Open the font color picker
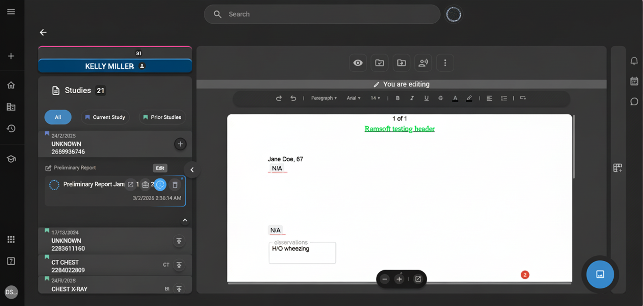This screenshot has height=306, width=644. 455,98
